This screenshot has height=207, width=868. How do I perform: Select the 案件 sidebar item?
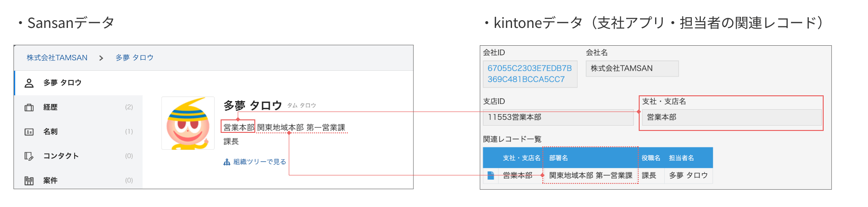(51, 181)
